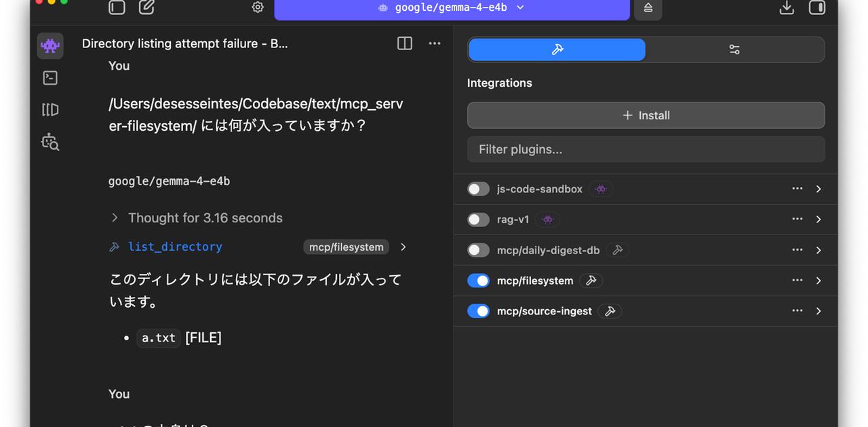Disable the mcp/filesystem integration
Screen dimensions: 868x427
pyautogui.click(x=478, y=281)
